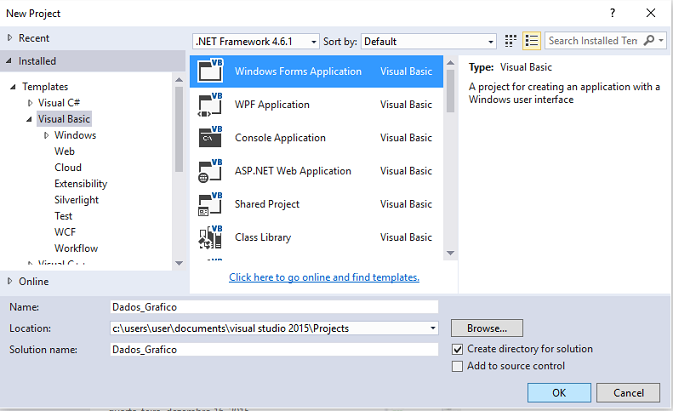673x411 pixels.
Task: Expand the Online section
Action: 9,281
